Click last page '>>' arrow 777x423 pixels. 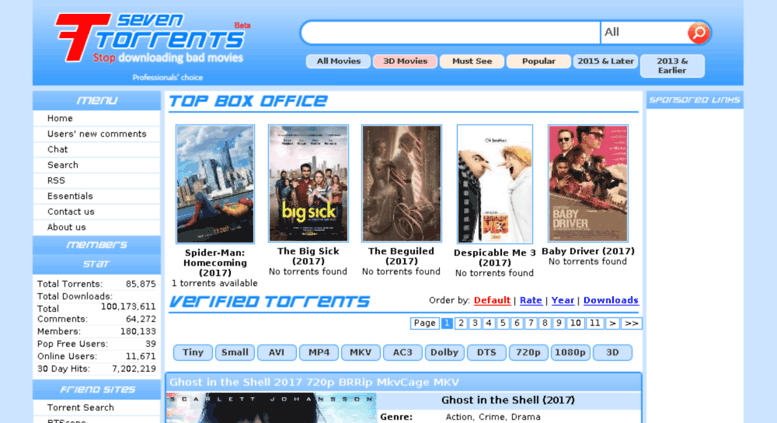coord(631,323)
